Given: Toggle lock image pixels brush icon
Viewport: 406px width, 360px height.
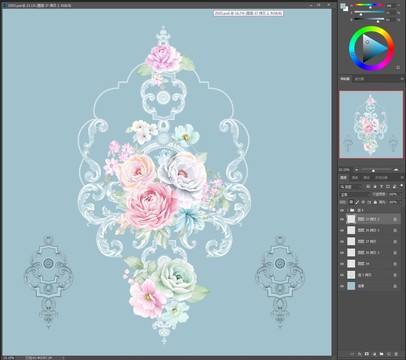Looking at the screenshot, I should 357,202.
